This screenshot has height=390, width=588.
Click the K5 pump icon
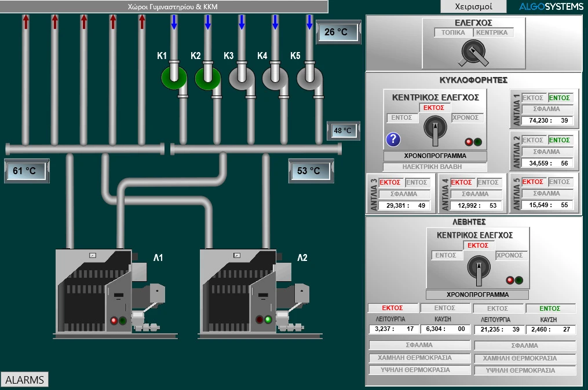pyautogui.click(x=309, y=79)
